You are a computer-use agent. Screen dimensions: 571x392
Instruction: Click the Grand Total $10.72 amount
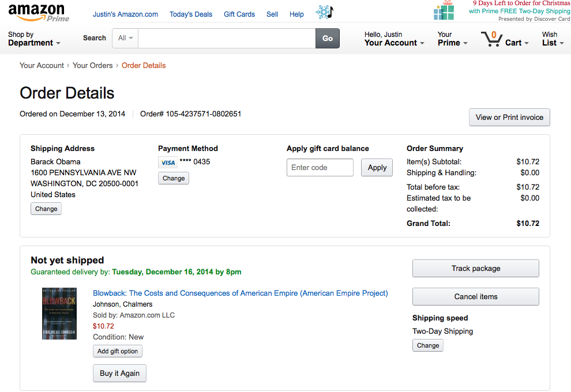[528, 224]
